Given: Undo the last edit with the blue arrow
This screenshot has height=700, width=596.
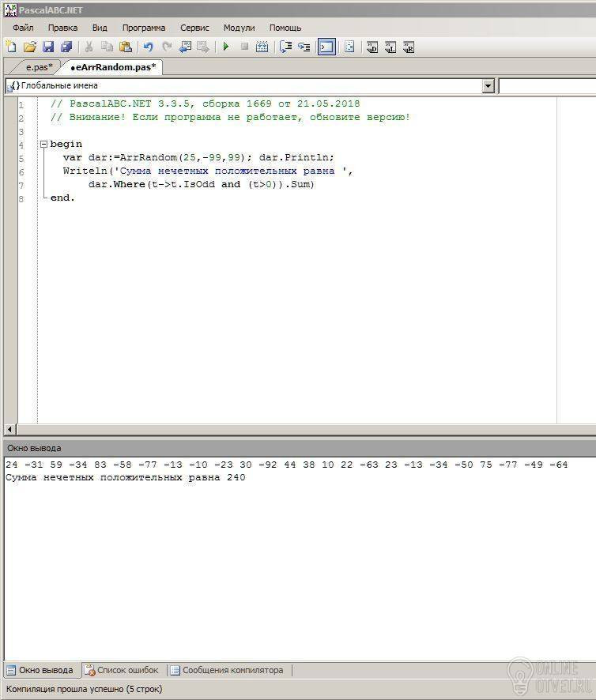Looking at the screenshot, I should click(x=148, y=47).
